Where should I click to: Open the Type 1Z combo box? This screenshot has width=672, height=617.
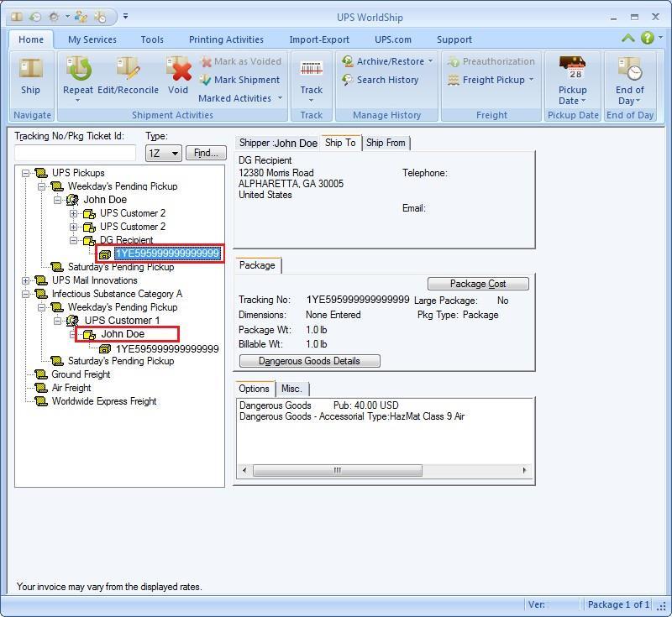coord(164,154)
